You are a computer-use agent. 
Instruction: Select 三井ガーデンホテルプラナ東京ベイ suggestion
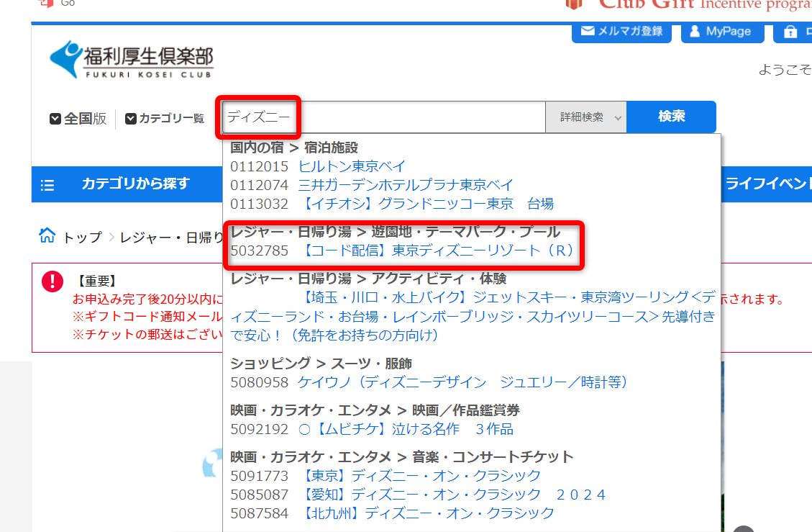tap(406, 185)
